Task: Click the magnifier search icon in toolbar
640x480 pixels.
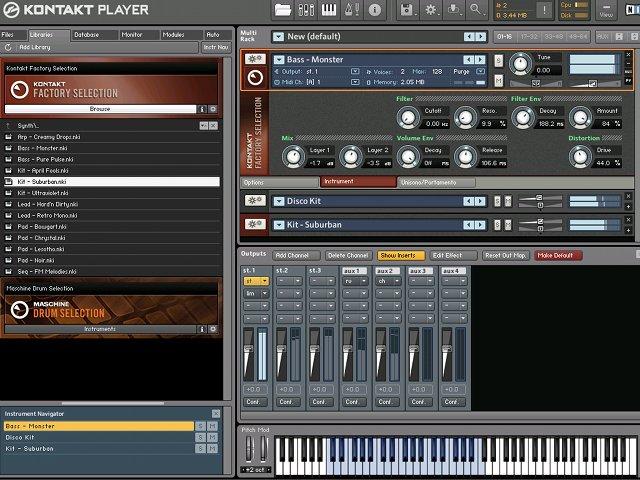Action: click(476, 9)
